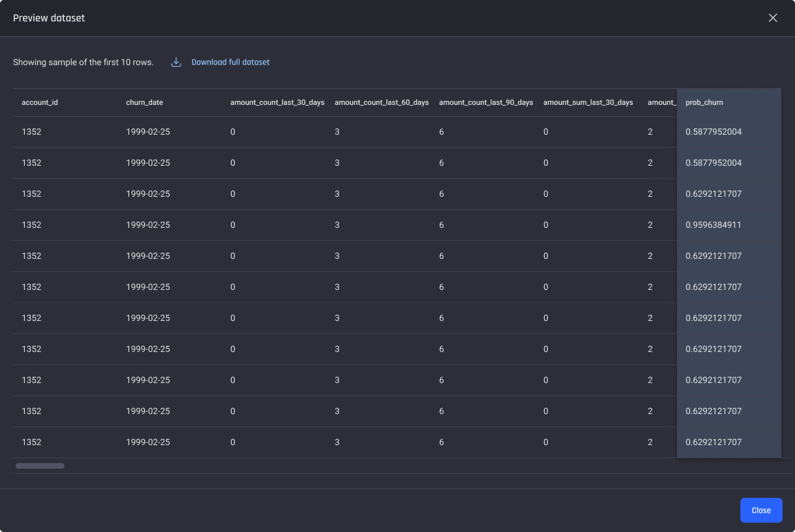Click the blue Close button
This screenshot has height=532, width=795.
pos(761,510)
